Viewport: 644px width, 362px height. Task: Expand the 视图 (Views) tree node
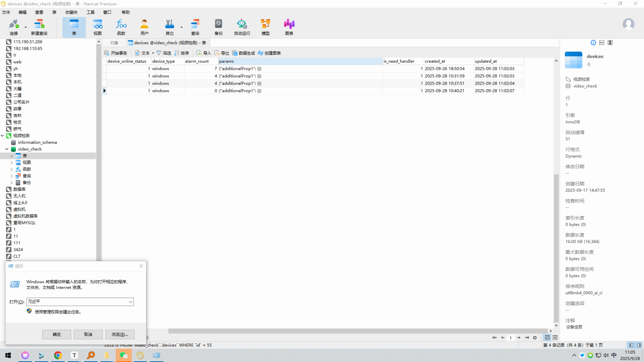[11, 163]
